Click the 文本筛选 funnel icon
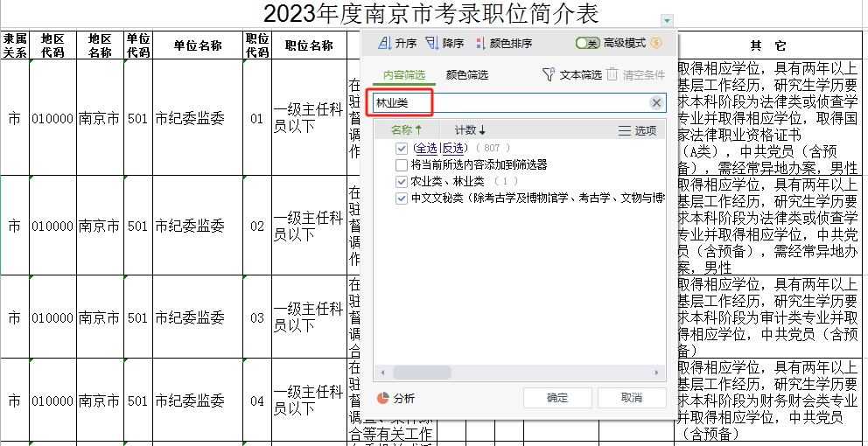 (x=549, y=75)
